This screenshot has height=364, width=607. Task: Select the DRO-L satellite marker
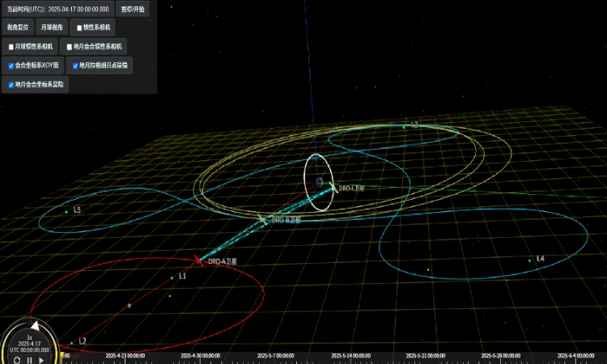tap(332, 187)
